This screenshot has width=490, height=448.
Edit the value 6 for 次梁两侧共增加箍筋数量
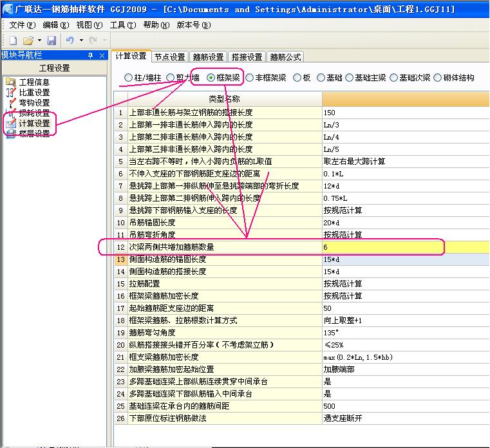click(x=406, y=247)
